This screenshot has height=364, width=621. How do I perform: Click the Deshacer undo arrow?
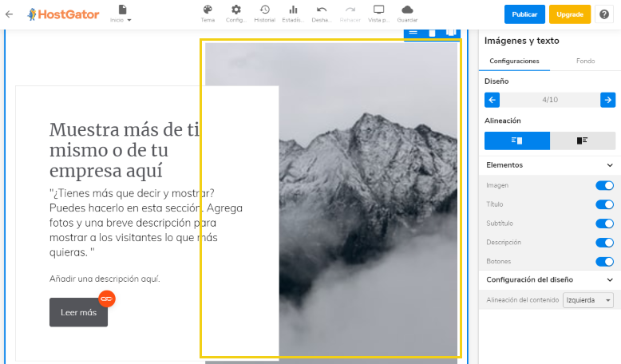(x=322, y=14)
